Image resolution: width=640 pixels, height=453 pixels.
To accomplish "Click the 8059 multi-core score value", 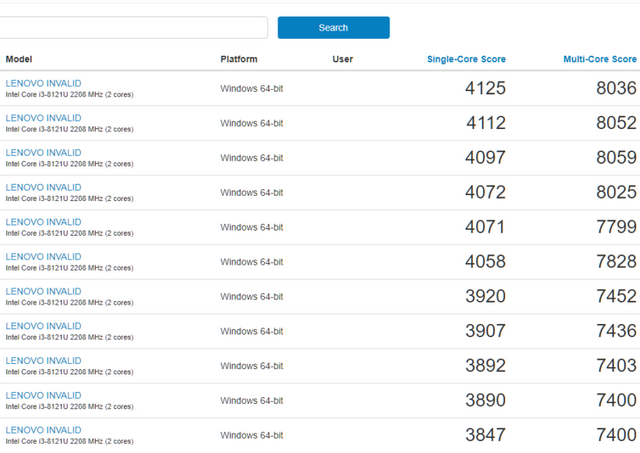I will coord(616,158).
